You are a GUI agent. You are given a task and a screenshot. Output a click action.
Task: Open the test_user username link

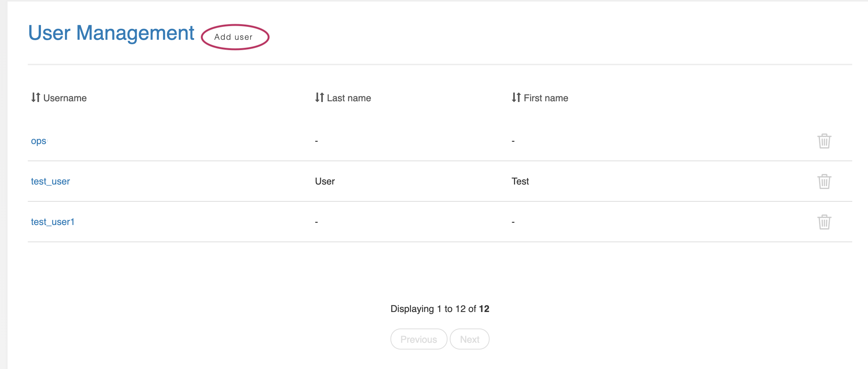50,181
